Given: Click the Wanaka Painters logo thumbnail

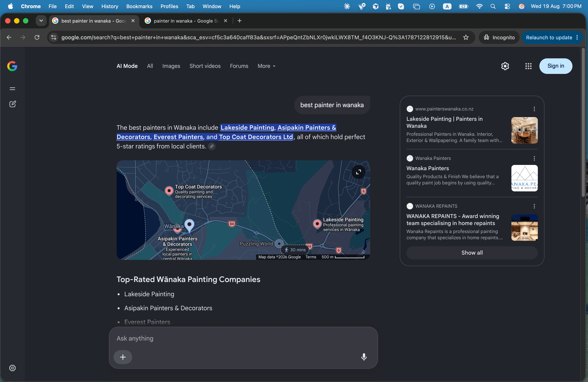Looking at the screenshot, I should pos(524,178).
